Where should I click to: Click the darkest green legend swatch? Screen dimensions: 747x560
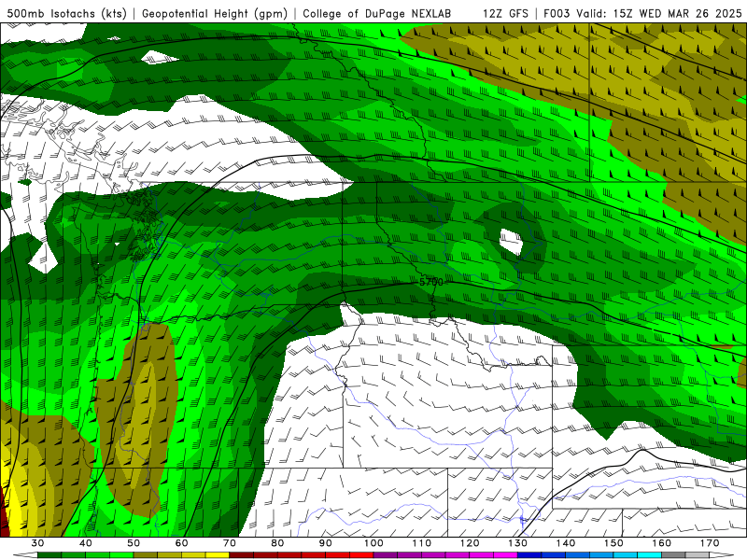pos(49,555)
